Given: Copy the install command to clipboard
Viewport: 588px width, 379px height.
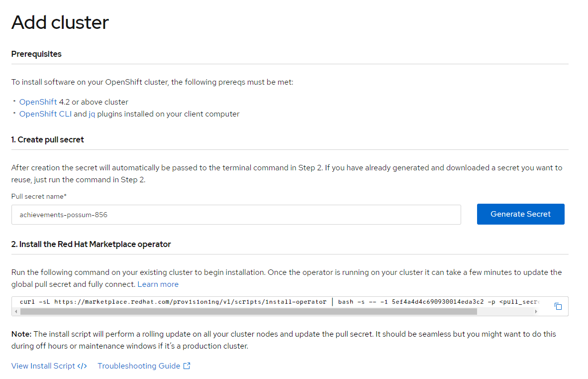Looking at the screenshot, I should coord(558,306).
